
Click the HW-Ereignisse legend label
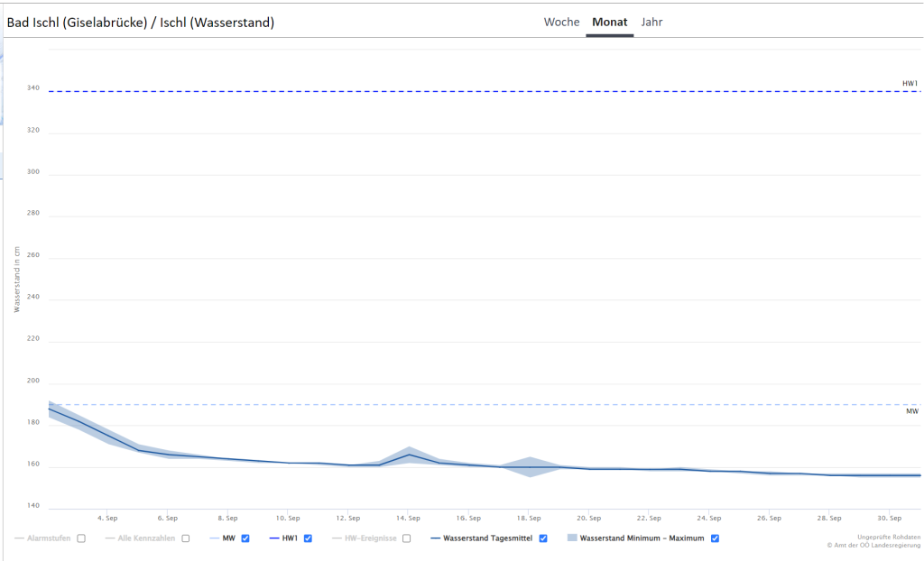(367, 538)
